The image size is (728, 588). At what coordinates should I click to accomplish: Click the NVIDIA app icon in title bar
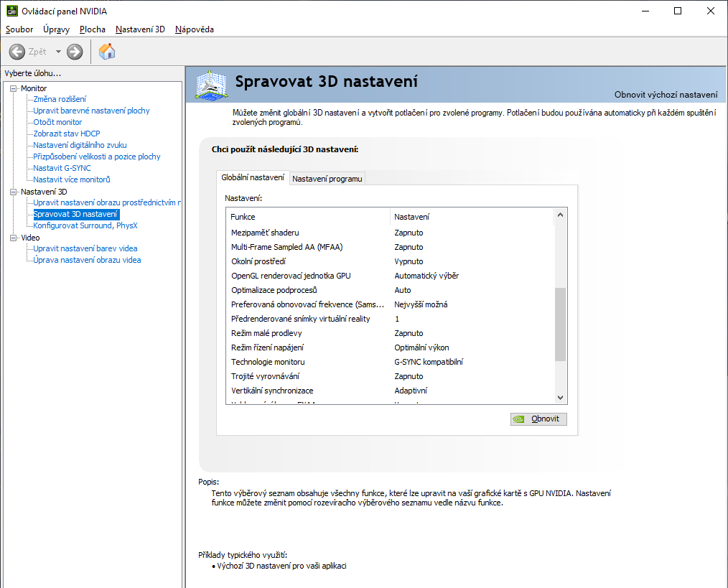[x=11, y=11]
